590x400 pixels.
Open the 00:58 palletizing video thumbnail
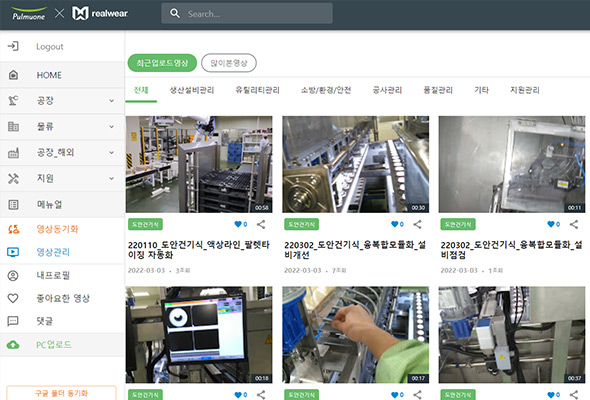199,164
